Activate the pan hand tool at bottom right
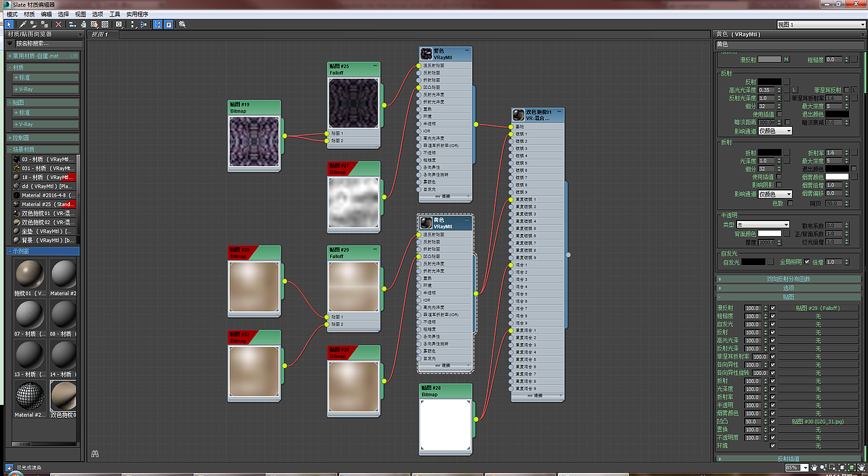 pos(814,468)
